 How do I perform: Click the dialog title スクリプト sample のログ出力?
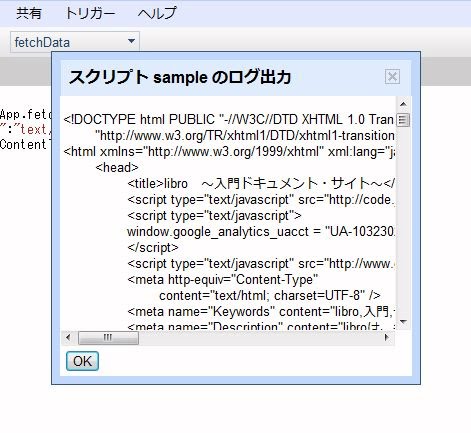[x=180, y=77]
